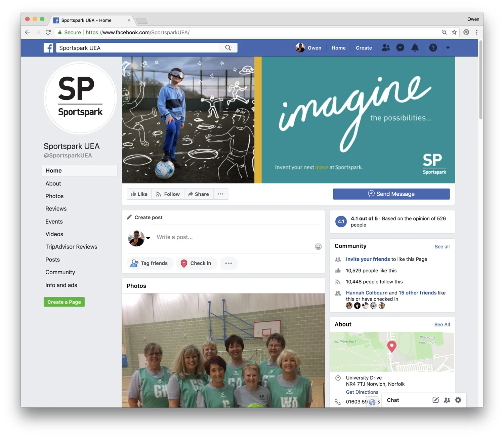504x437 pixels.
Task: Bookmark the page with the star icon
Action: click(x=454, y=32)
